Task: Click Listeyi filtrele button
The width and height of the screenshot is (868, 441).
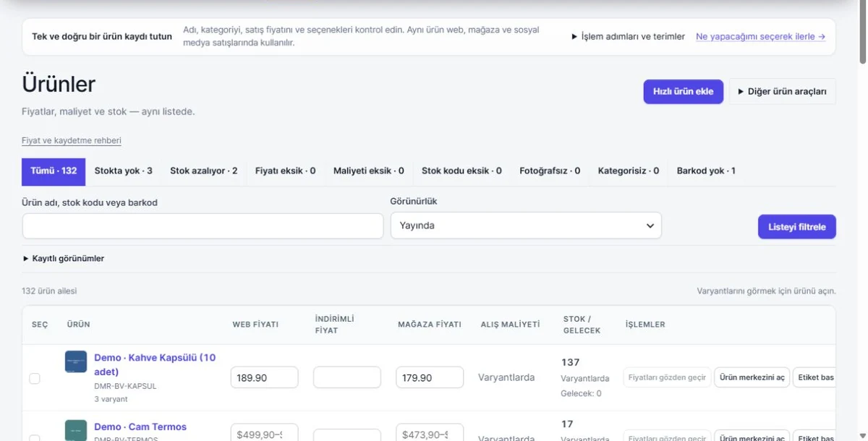Action: click(797, 227)
